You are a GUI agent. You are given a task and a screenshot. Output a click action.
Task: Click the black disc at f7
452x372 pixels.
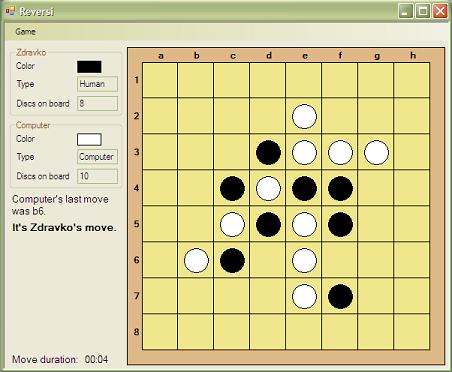coord(340,296)
